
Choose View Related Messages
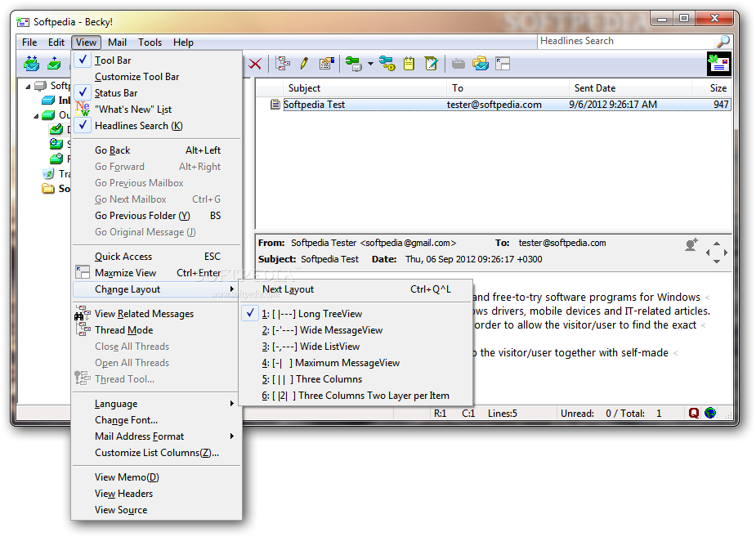[x=157, y=315]
